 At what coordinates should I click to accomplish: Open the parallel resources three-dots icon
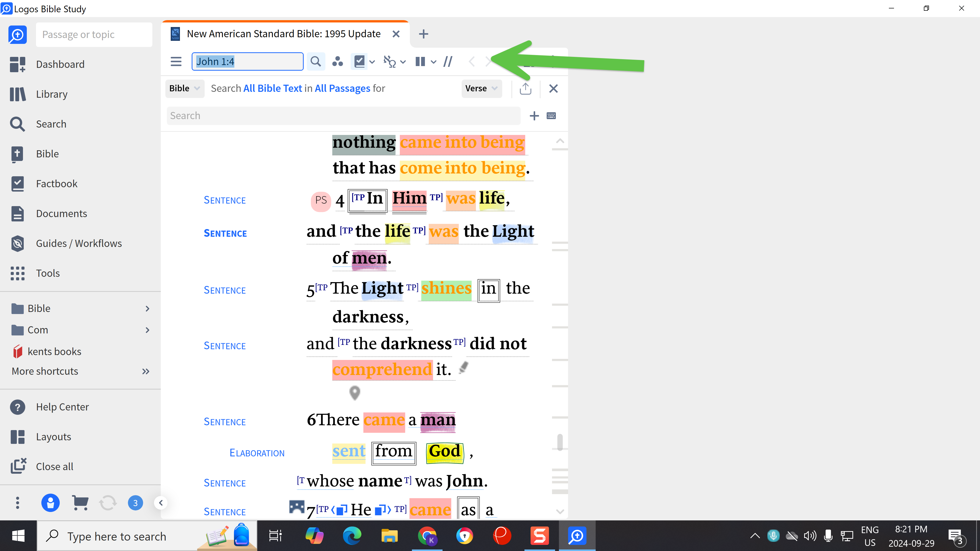[x=337, y=61]
